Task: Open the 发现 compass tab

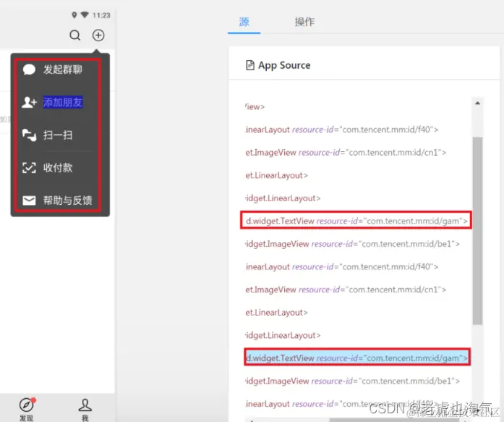Action: 26,408
